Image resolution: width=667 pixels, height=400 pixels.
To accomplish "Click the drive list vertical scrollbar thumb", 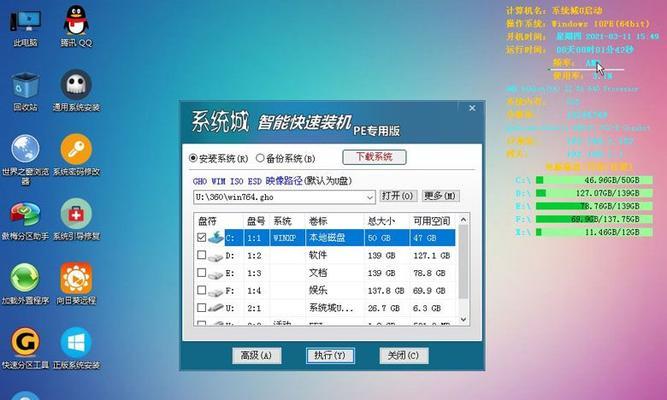I will tap(463, 262).
